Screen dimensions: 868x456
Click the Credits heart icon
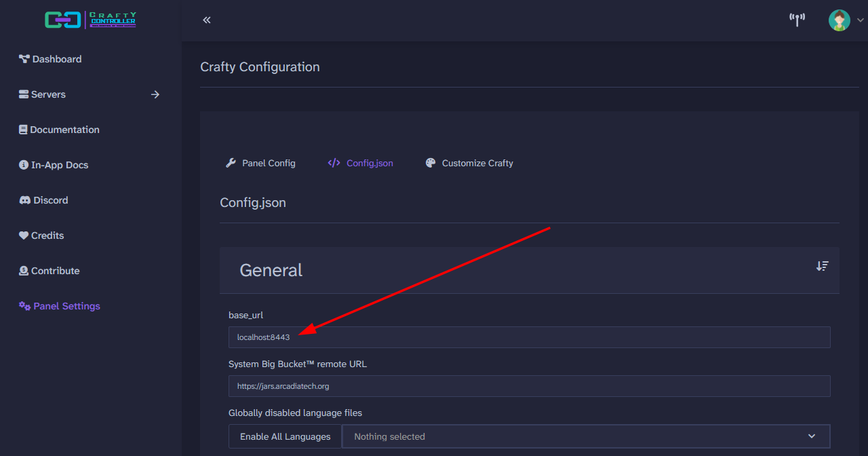point(22,235)
